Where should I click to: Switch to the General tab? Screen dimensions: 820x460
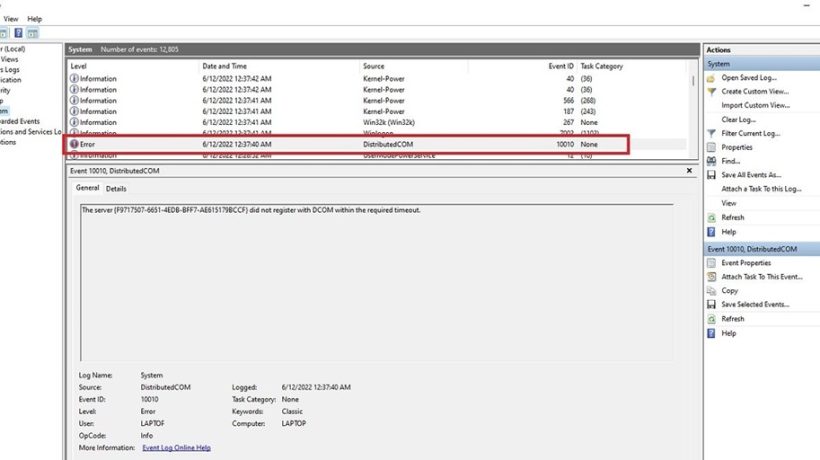pos(87,188)
